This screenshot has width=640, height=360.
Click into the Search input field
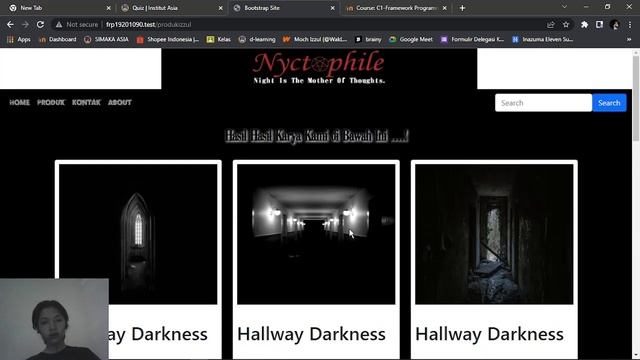[x=543, y=103]
